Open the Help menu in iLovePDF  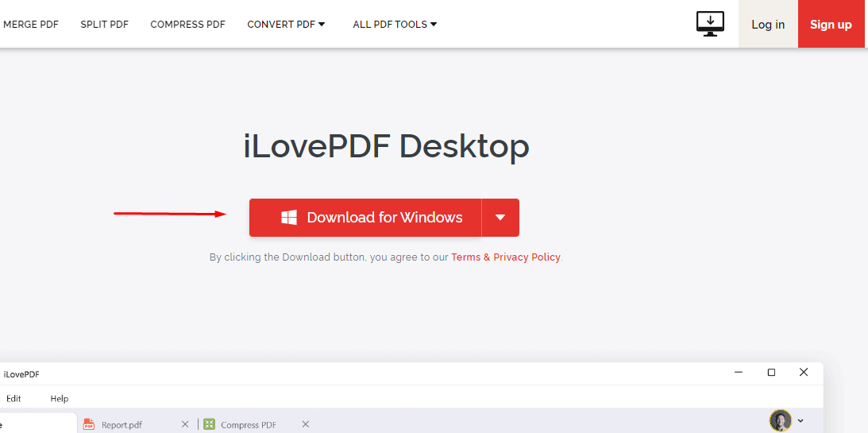point(60,399)
